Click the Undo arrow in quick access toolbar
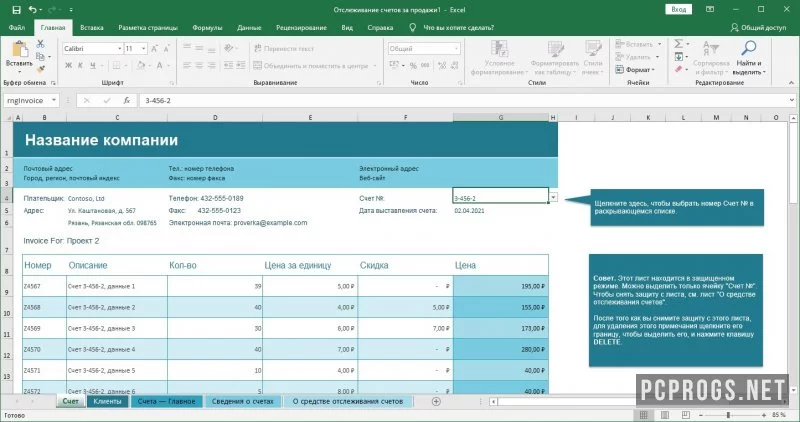Image resolution: width=800 pixels, height=422 pixels. pos(33,10)
